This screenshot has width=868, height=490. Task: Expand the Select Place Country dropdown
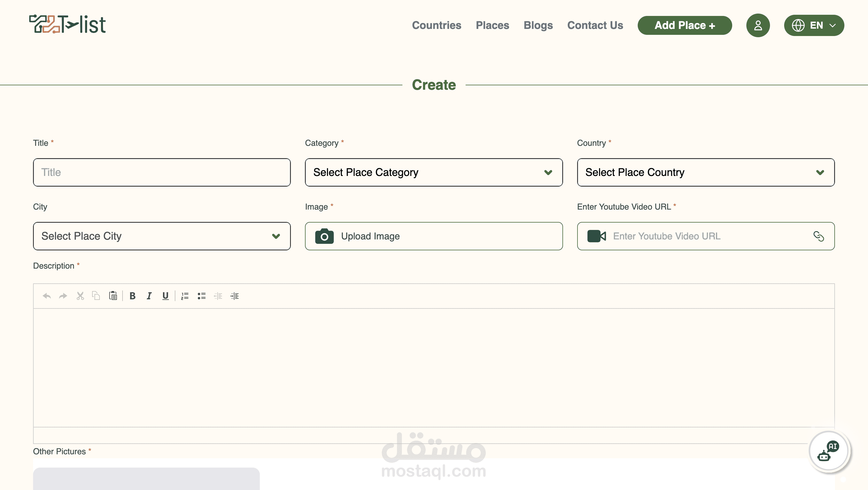(706, 172)
